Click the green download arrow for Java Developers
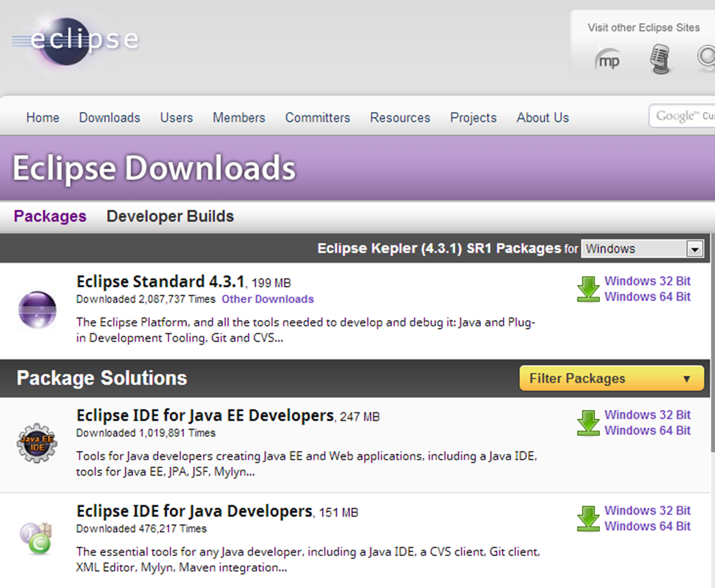 coord(588,518)
